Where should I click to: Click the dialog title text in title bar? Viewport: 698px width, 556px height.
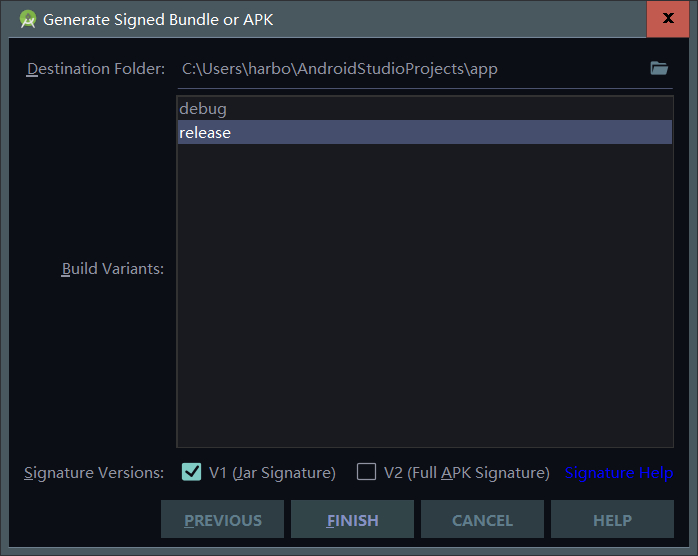pyautogui.click(x=158, y=20)
